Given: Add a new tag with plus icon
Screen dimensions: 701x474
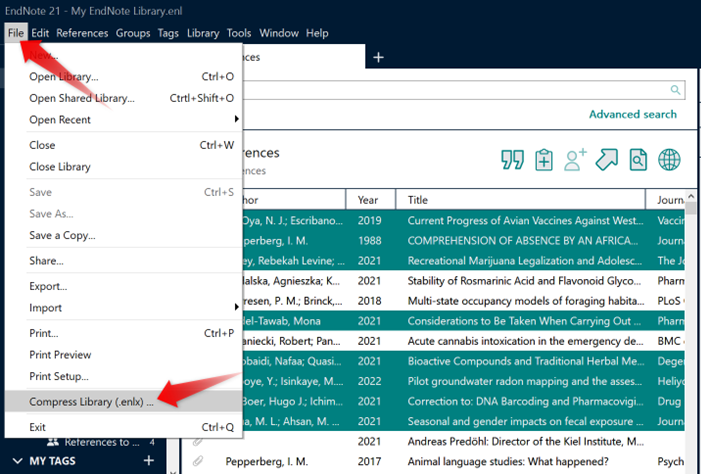Looking at the screenshot, I should tap(149, 460).
